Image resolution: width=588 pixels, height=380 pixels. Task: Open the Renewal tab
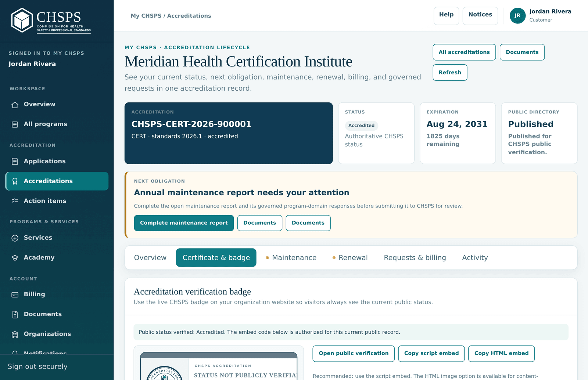(x=349, y=258)
